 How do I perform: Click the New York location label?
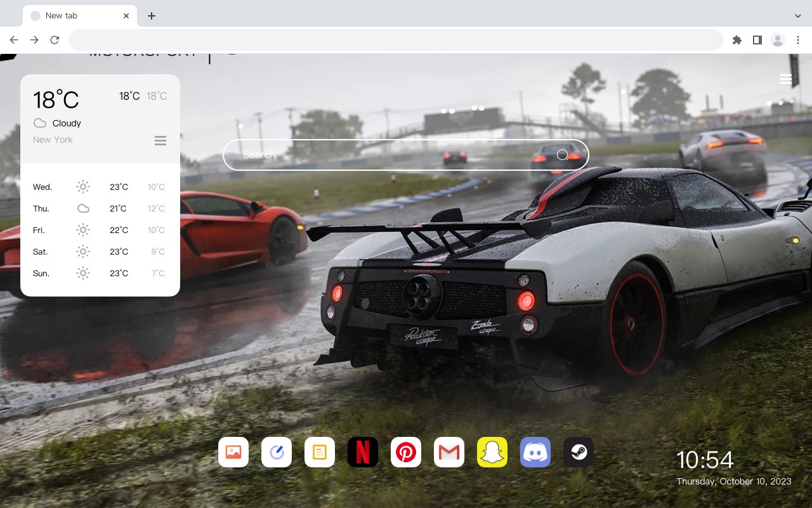53,140
